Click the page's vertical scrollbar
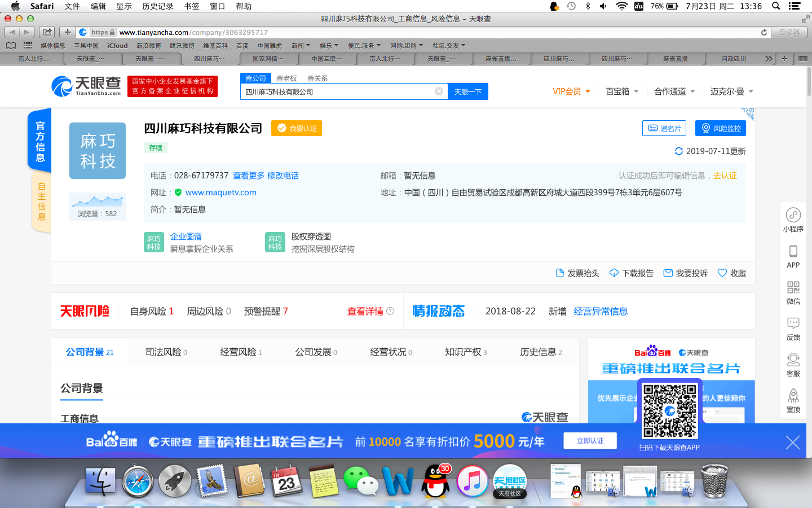This screenshot has height=508, width=812. click(x=809, y=81)
